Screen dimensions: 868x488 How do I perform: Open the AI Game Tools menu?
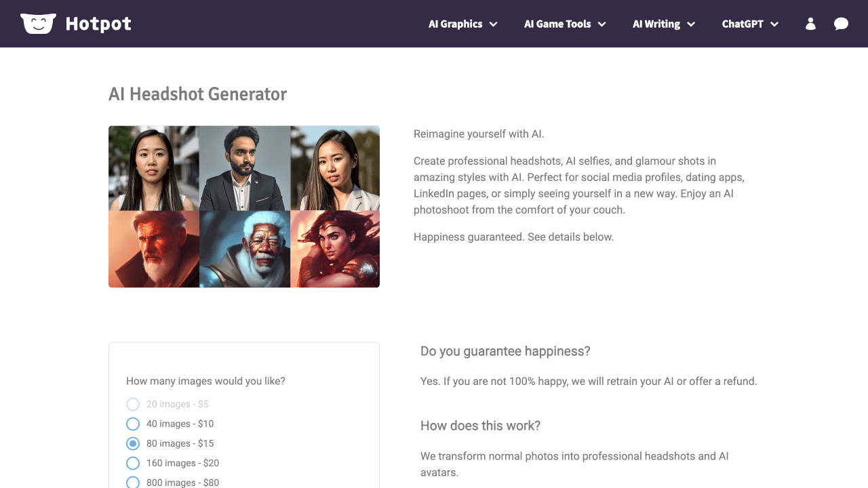565,24
